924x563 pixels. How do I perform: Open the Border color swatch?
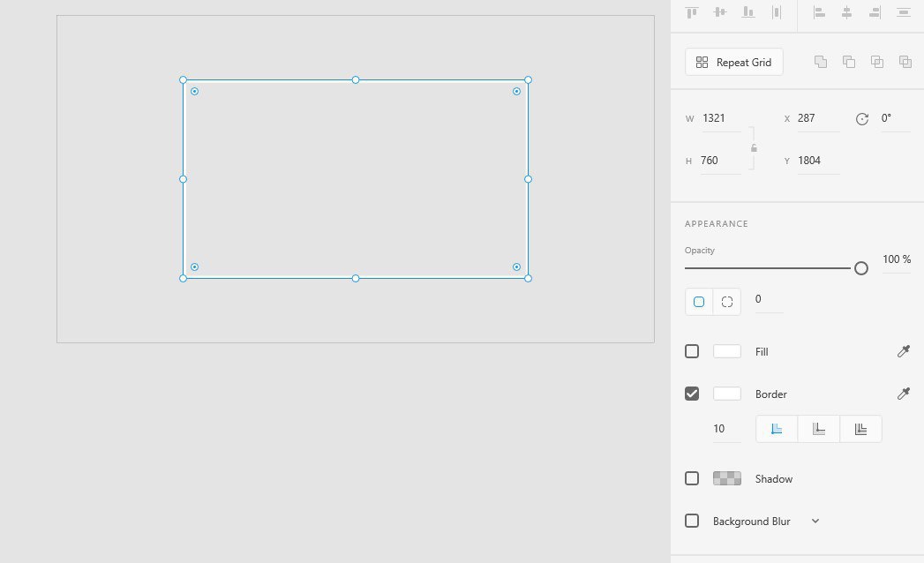pos(727,394)
